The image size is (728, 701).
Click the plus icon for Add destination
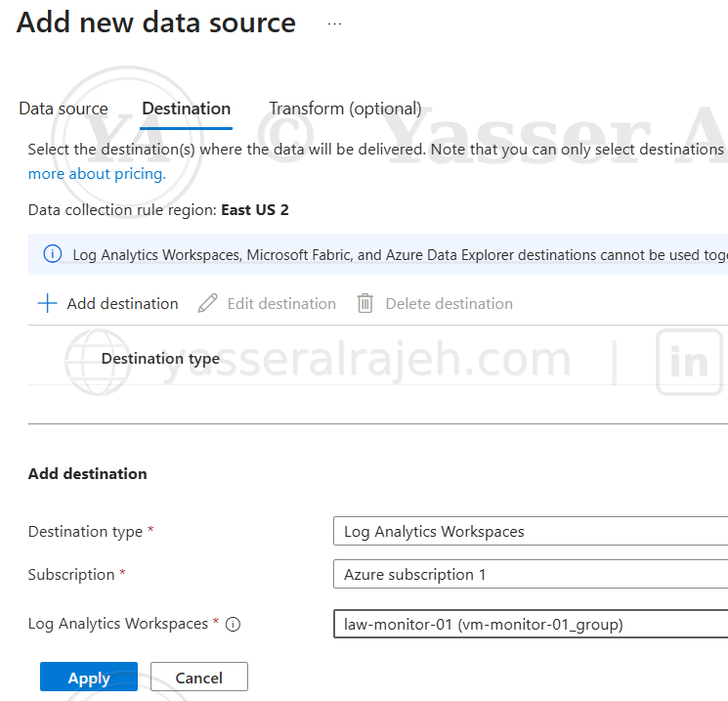click(x=47, y=303)
